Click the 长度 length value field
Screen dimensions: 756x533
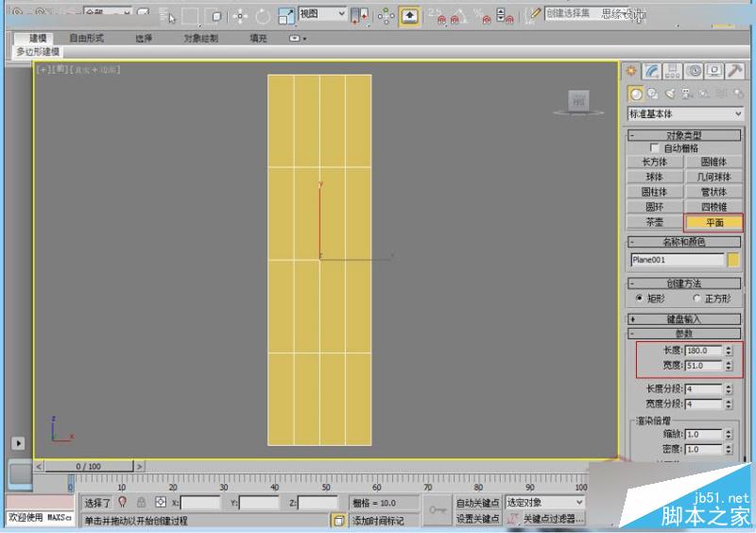[x=703, y=351]
